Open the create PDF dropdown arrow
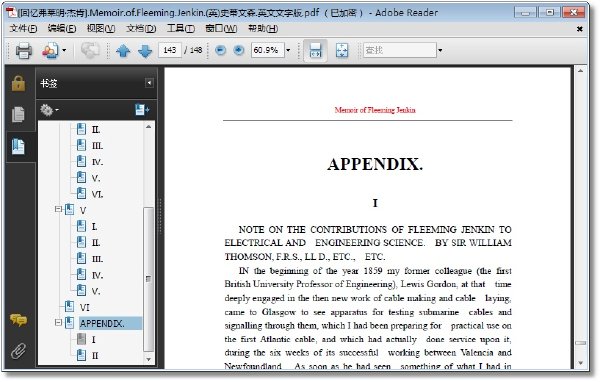Viewport: 600px width, 382px height. (x=64, y=50)
